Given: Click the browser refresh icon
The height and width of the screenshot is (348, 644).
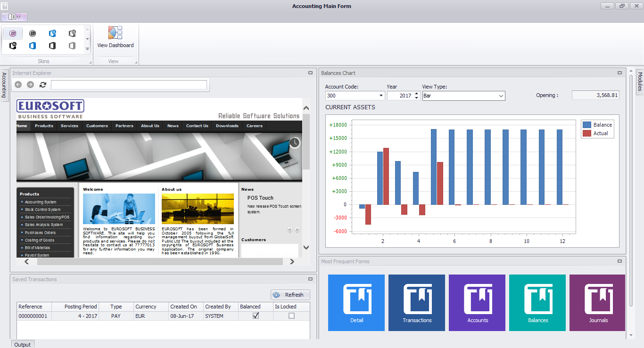Looking at the screenshot, I should [43, 85].
